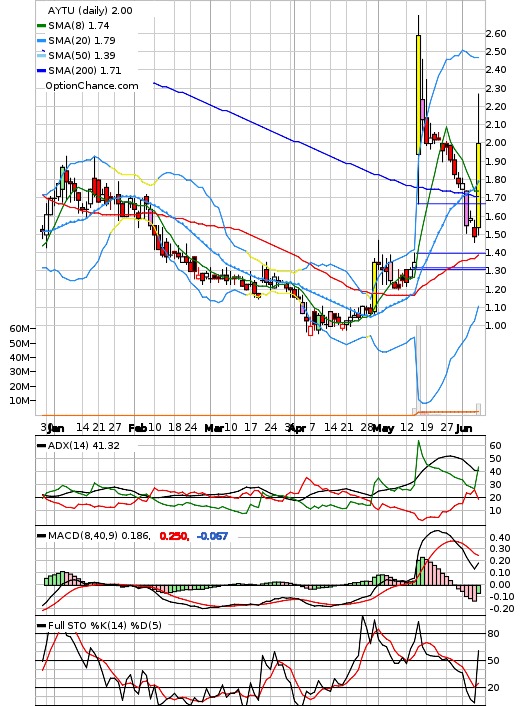Click the Feb month label on the date axis
The height and width of the screenshot is (706, 526).
tap(137, 428)
